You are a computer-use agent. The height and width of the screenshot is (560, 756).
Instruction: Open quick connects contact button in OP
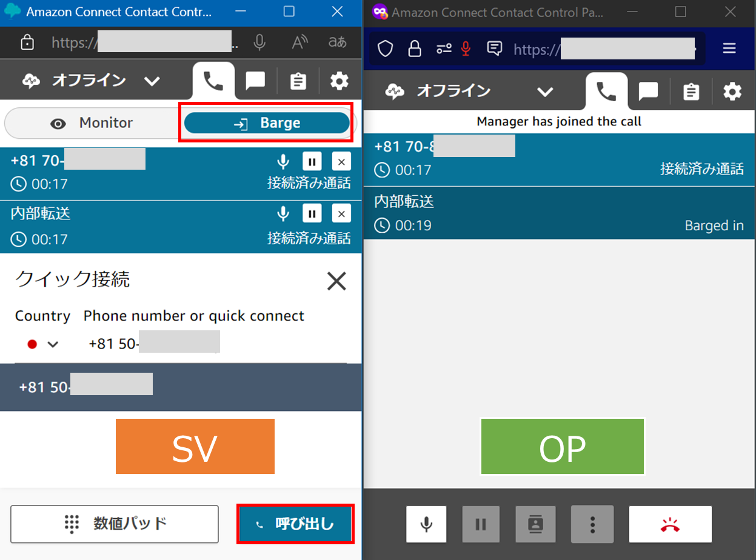pos(534,524)
